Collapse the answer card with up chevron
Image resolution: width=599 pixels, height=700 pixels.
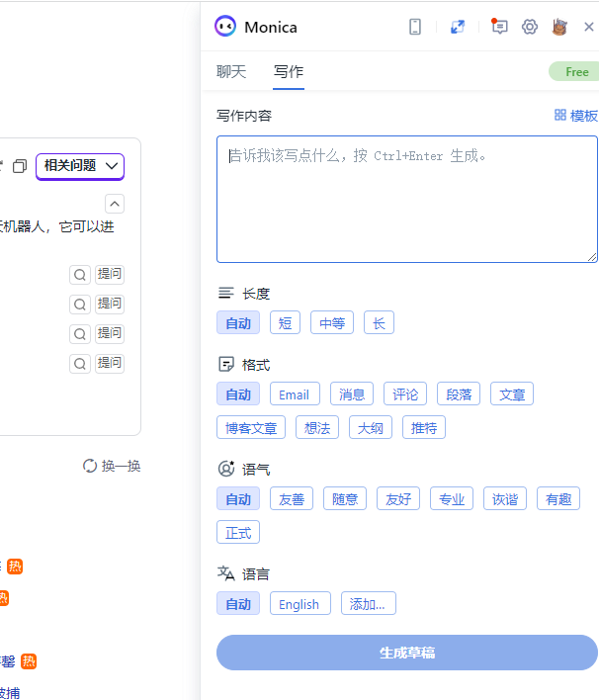coord(115,204)
